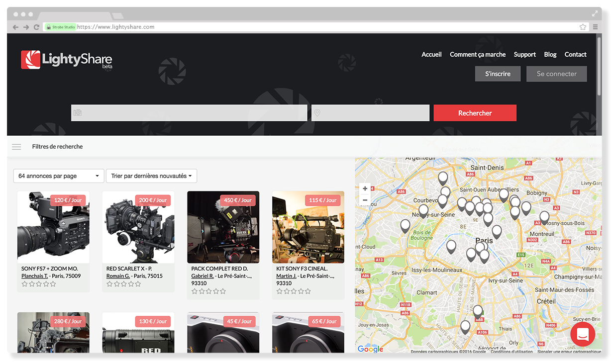The width and height of the screenshot is (612, 364).
Task: Open the "Trier par dernières nouvautés" dropdown
Action: (151, 176)
